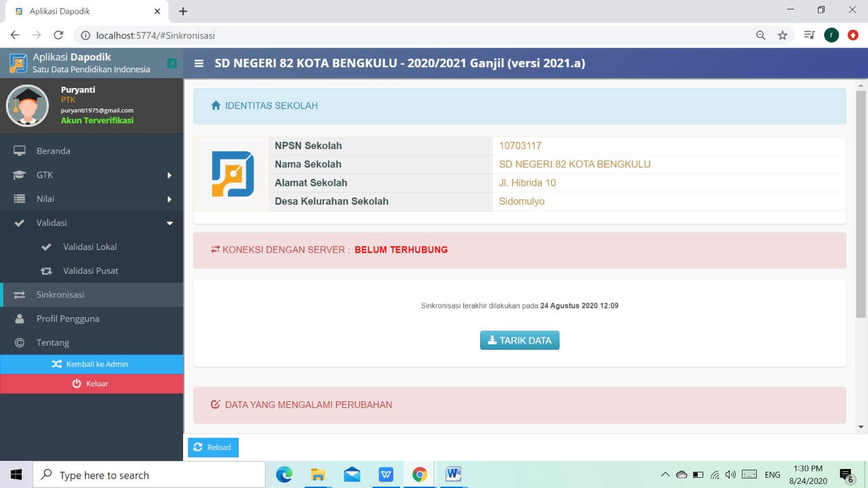Select Validasi Pusat submenu item
The image size is (868, 488).
(92, 270)
